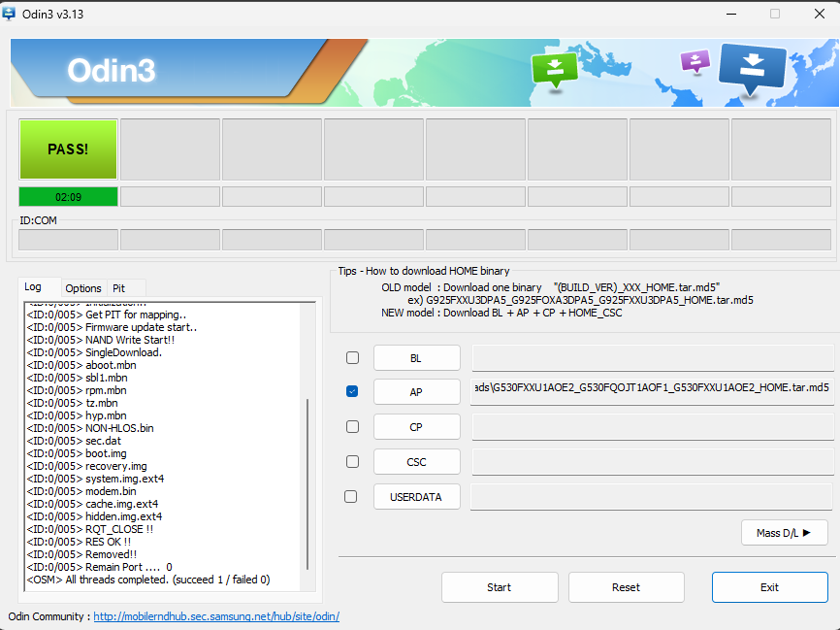Uncheck the AP checkbox
This screenshot has width=840, height=630.
(352, 391)
